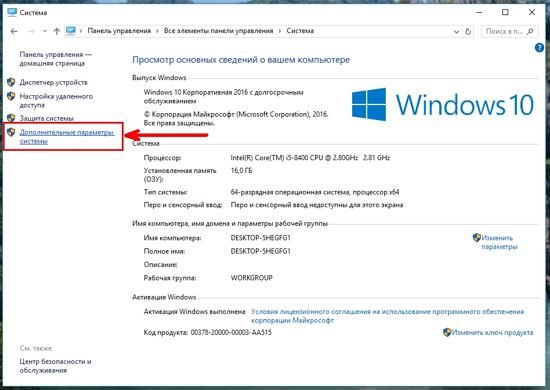Click the Forward navigation arrow

tap(31, 31)
